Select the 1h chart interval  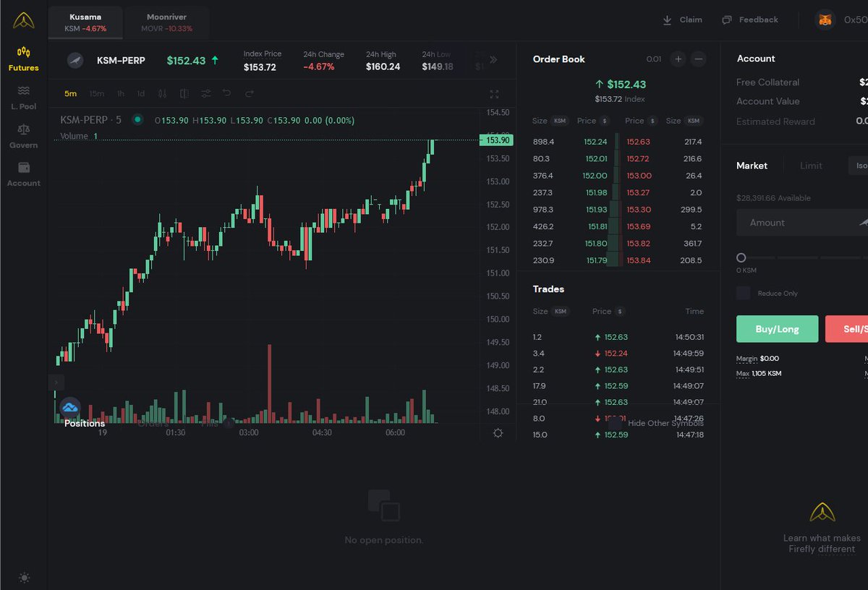[121, 94]
